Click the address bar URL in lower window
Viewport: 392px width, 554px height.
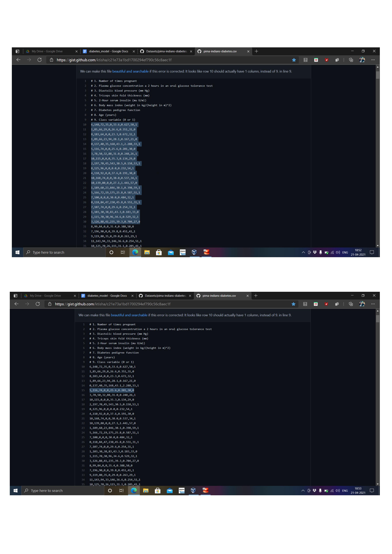click(113, 304)
